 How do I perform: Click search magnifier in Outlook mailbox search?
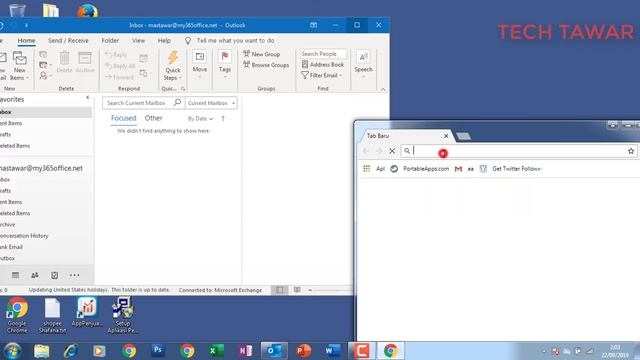(177, 102)
